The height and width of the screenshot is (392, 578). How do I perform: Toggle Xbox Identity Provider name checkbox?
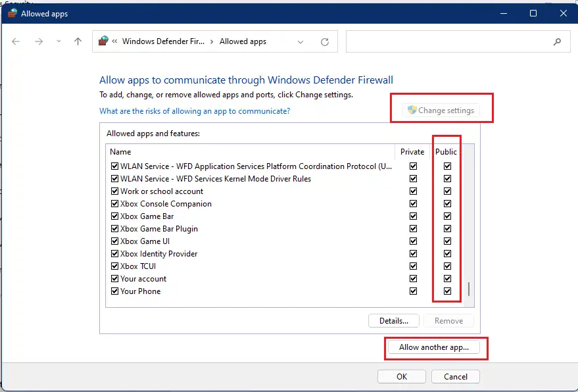point(114,254)
